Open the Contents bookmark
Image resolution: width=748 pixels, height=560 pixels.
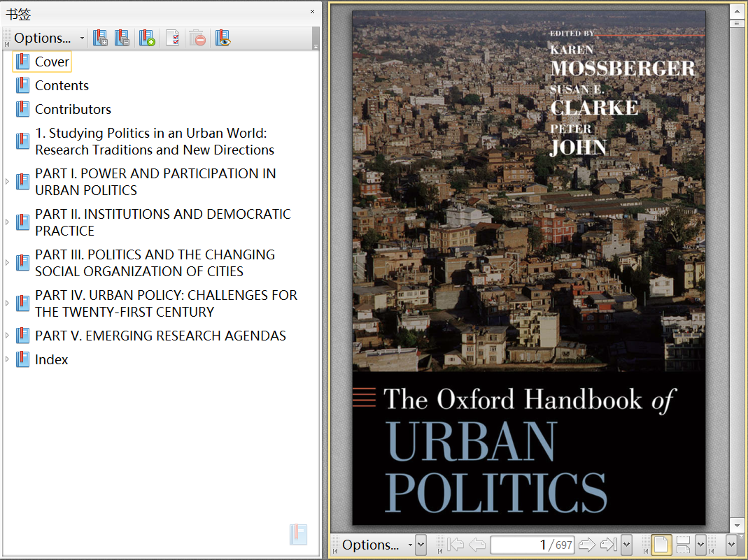pos(62,85)
